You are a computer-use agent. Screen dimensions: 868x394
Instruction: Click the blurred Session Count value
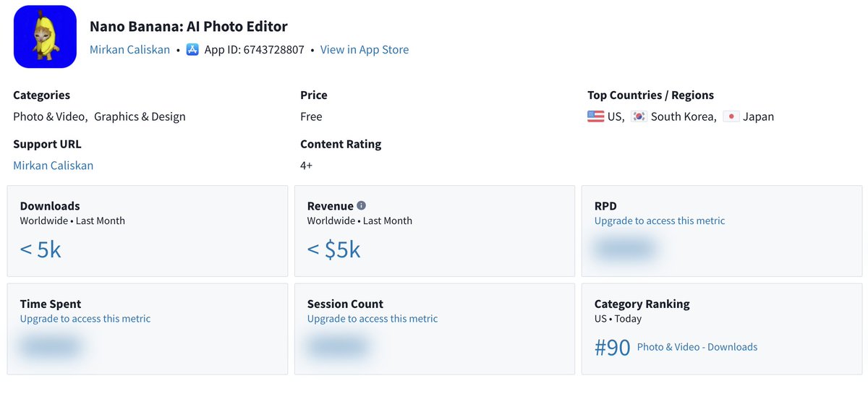(x=337, y=347)
